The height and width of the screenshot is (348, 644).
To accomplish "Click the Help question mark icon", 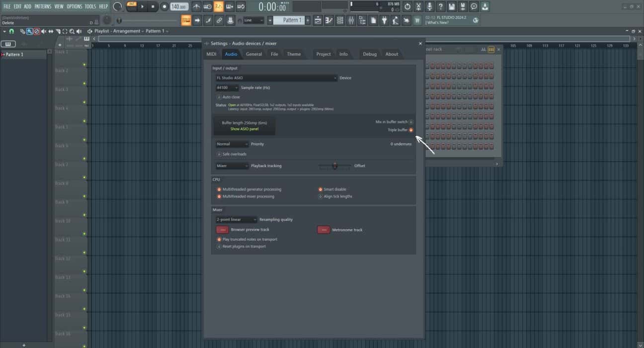I will point(441,6).
